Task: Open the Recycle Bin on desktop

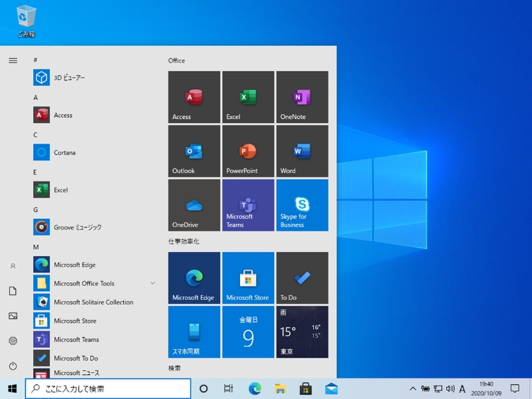Action: pos(27,21)
